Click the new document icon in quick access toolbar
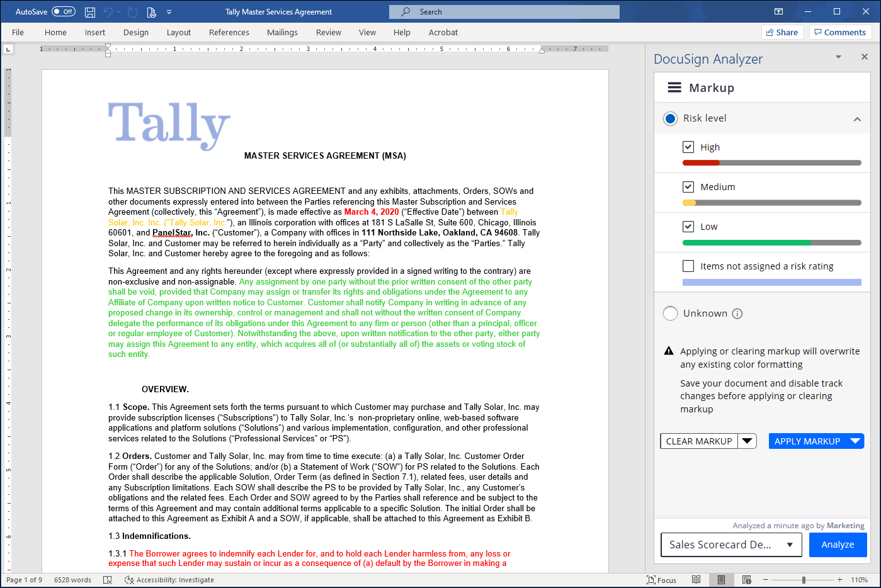 151,12
